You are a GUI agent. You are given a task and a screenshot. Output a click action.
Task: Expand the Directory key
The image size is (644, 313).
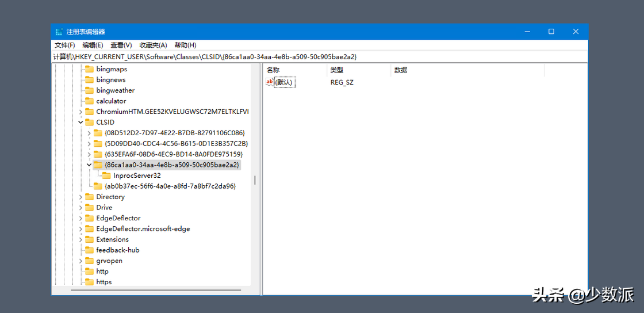click(80, 197)
